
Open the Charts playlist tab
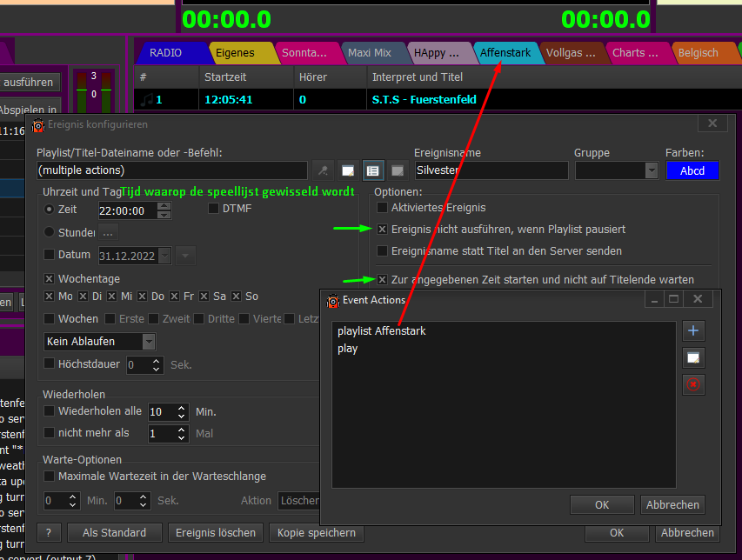635,53
